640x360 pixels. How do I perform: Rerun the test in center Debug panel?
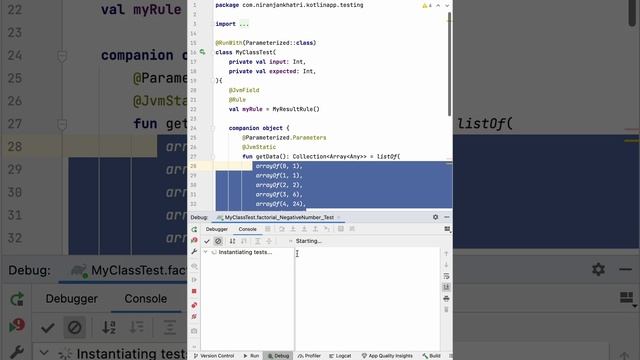[194, 229]
